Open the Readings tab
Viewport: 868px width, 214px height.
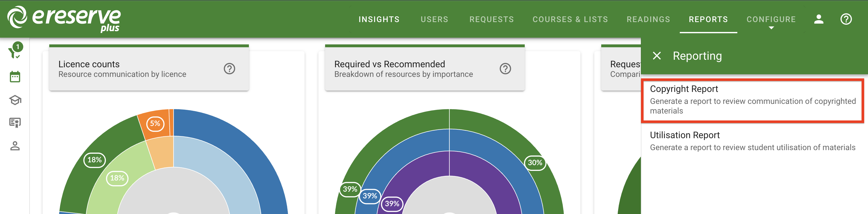coord(648,19)
